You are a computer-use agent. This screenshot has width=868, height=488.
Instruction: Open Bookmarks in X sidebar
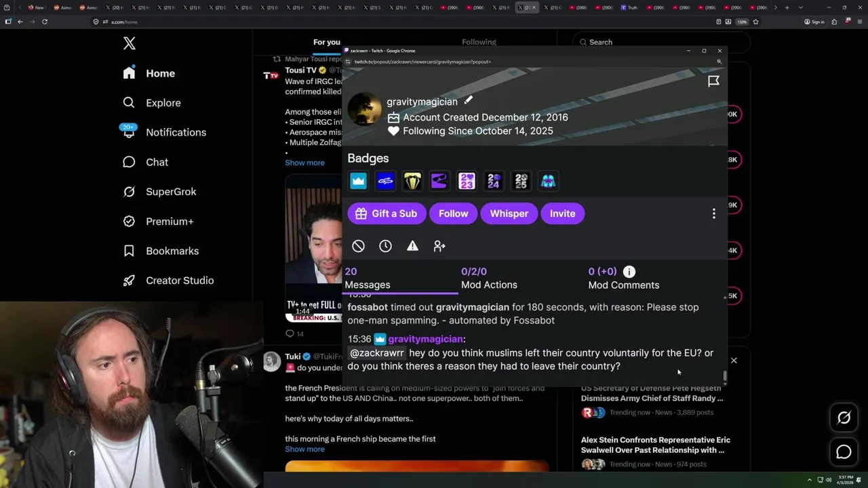click(x=160, y=251)
